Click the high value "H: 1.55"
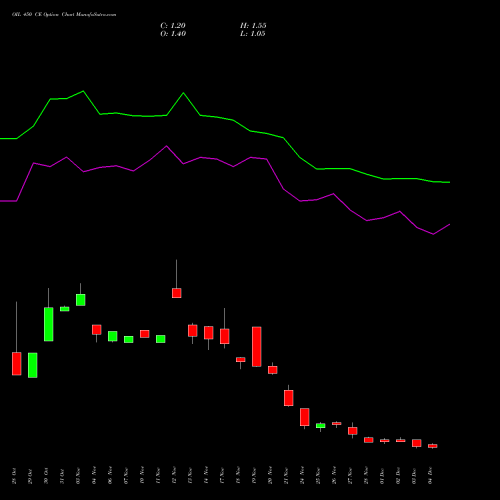 click(253, 26)
